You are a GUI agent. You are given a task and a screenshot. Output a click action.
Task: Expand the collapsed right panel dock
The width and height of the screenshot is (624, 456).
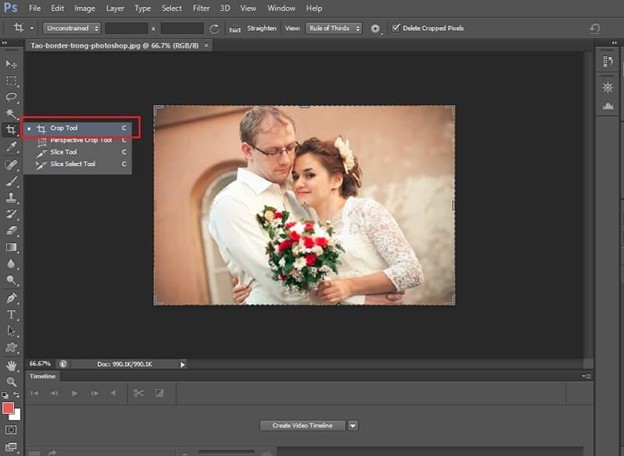(x=614, y=43)
